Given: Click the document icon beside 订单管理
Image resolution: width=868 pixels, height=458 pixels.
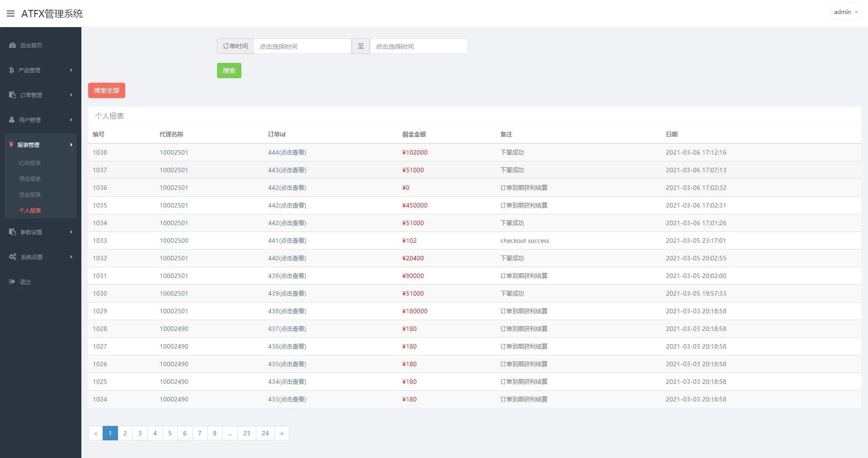Looking at the screenshot, I should pos(12,95).
